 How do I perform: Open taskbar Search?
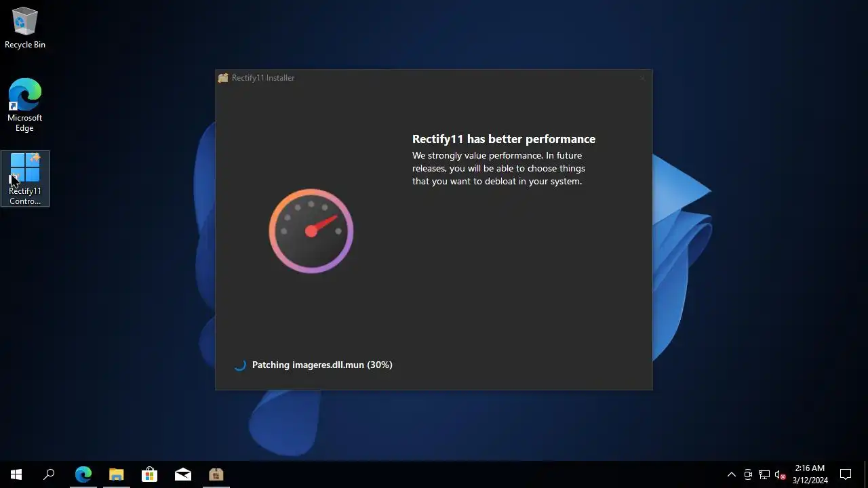pyautogui.click(x=49, y=474)
